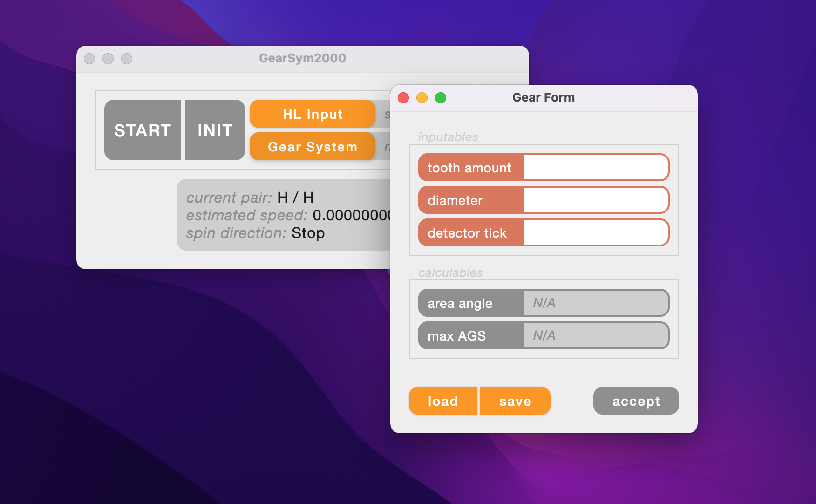Image resolution: width=816 pixels, height=504 pixels.
Task: Click the load button in Gear Form
Action: point(443,401)
